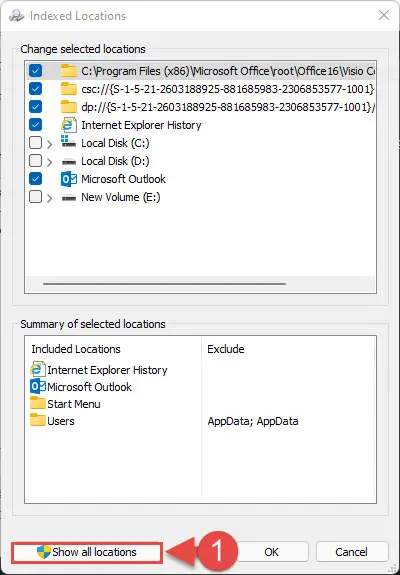400x575 pixels.
Task: Expand the Local Disk (D:) tree node
Action: (50, 162)
